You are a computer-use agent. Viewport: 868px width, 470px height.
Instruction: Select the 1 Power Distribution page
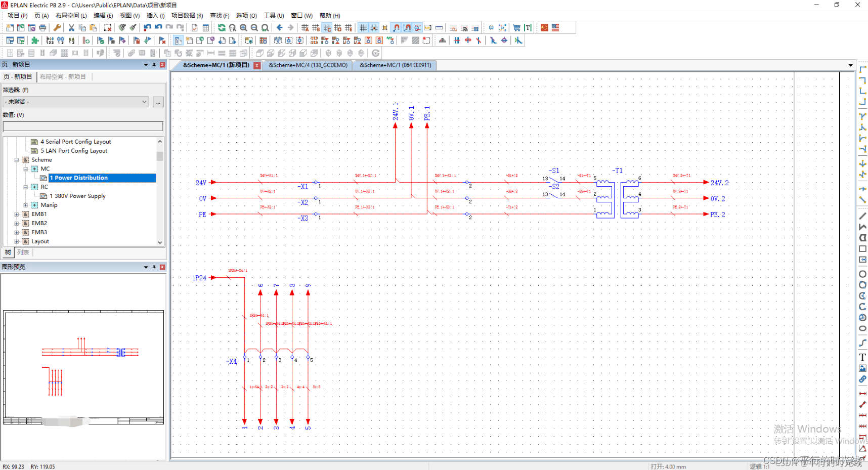pyautogui.click(x=102, y=178)
